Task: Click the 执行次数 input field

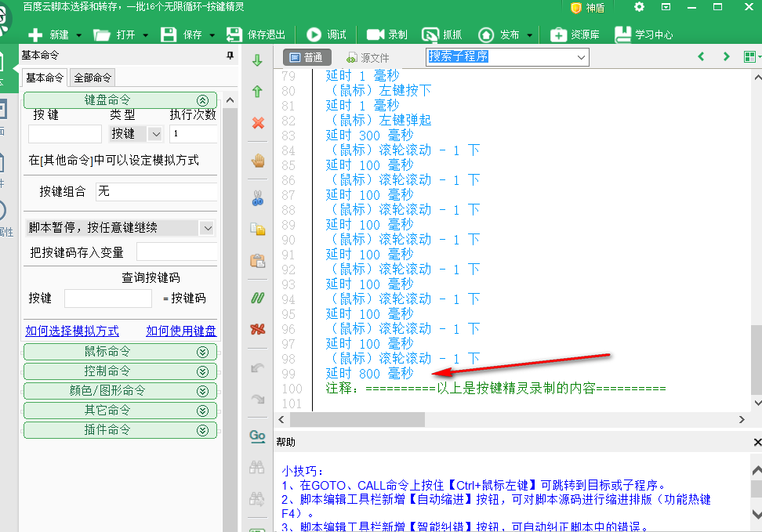Action: pos(194,134)
